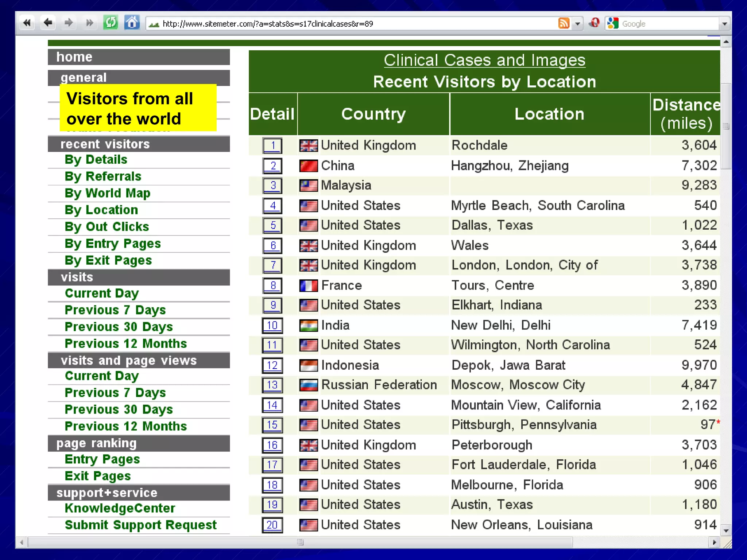Open the By Location link
The image size is (747, 560).
coord(101,210)
